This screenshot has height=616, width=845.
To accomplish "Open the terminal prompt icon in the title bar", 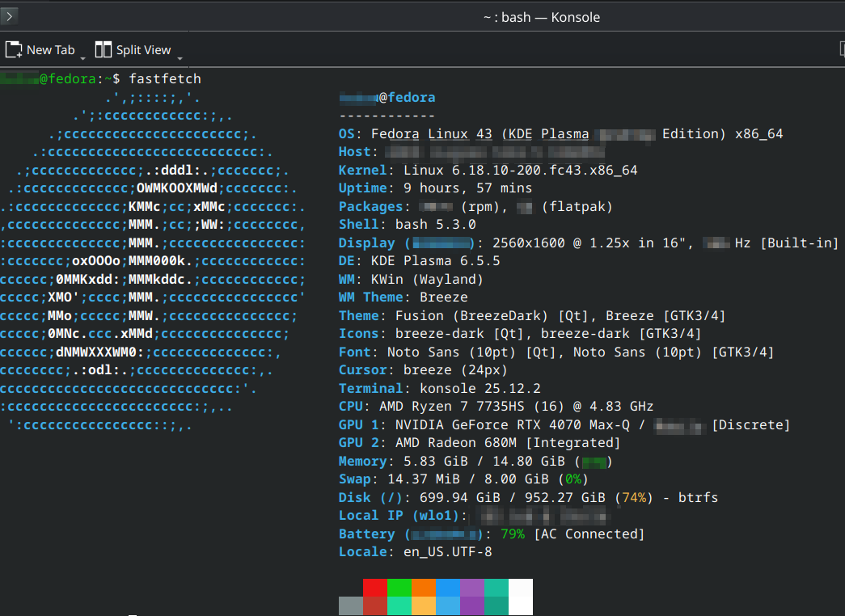I will [9, 16].
